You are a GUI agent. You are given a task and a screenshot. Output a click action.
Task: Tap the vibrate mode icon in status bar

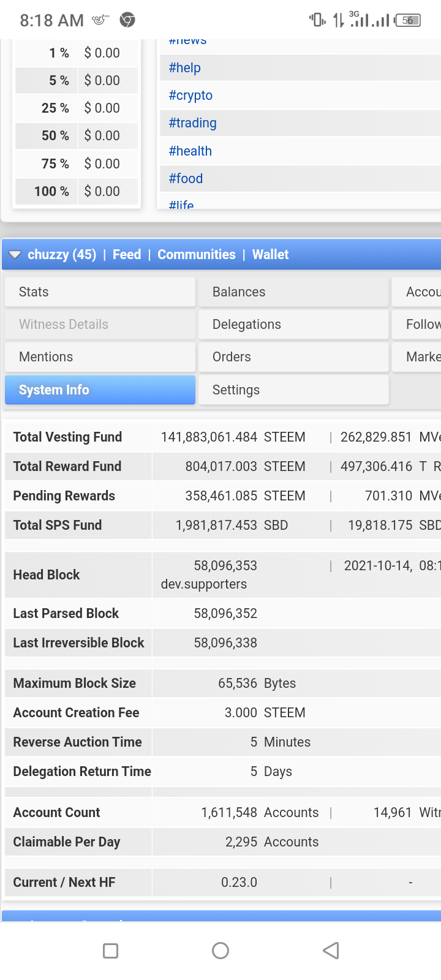(x=317, y=20)
